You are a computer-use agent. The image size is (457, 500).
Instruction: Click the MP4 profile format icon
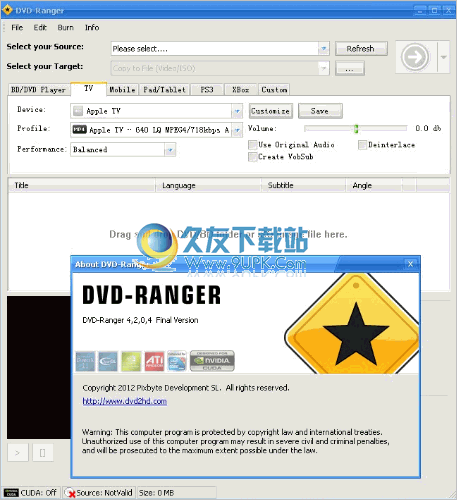pos(80,129)
